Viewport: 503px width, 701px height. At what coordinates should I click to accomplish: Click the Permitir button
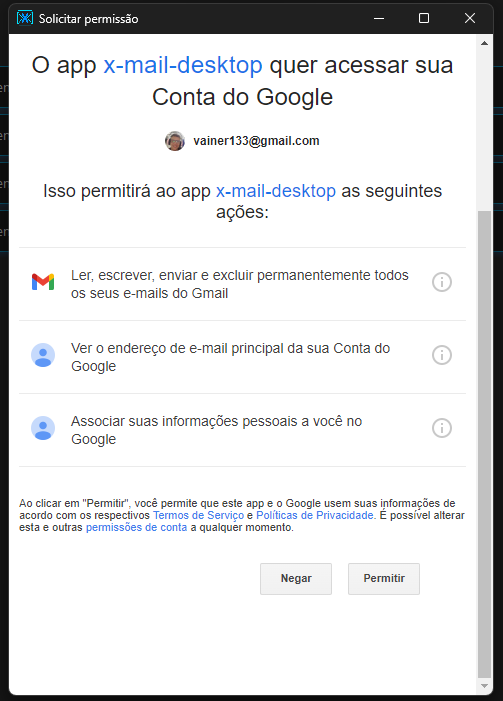384,579
